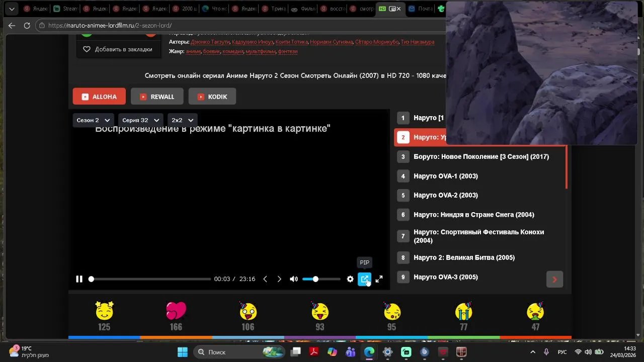The image size is (644, 362).
Task: Open the tab search dropdown chevron
Action: pos(11,9)
